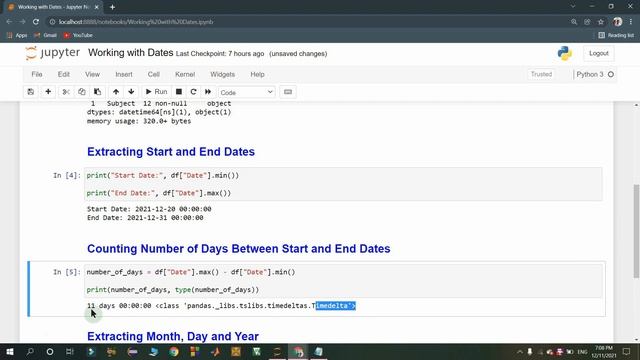Open the View menu
The height and width of the screenshot is (360, 640).
pos(92,74)
